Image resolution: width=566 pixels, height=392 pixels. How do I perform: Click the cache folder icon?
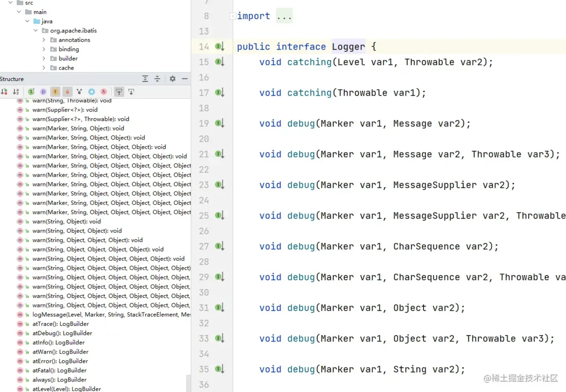tap(53, 68)
